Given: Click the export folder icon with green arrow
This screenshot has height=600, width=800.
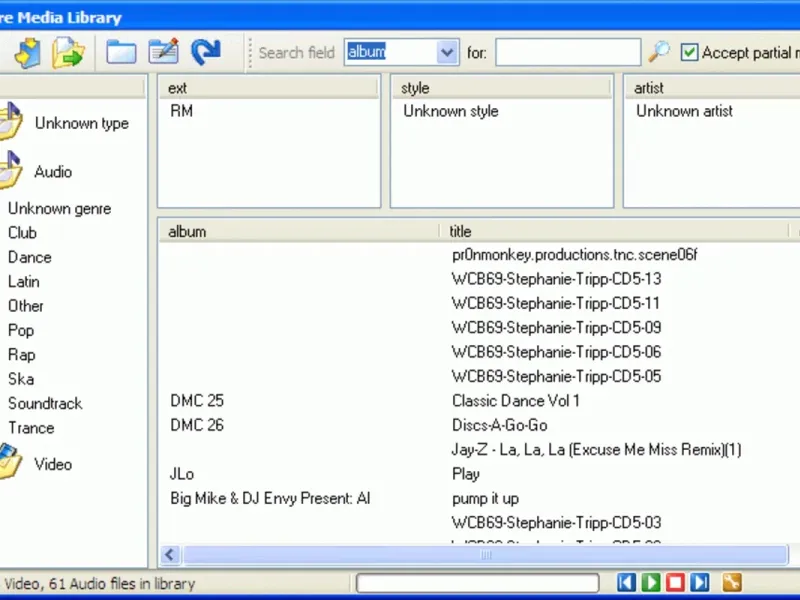Looking at the screenshot, I should [x=68, y=53].
